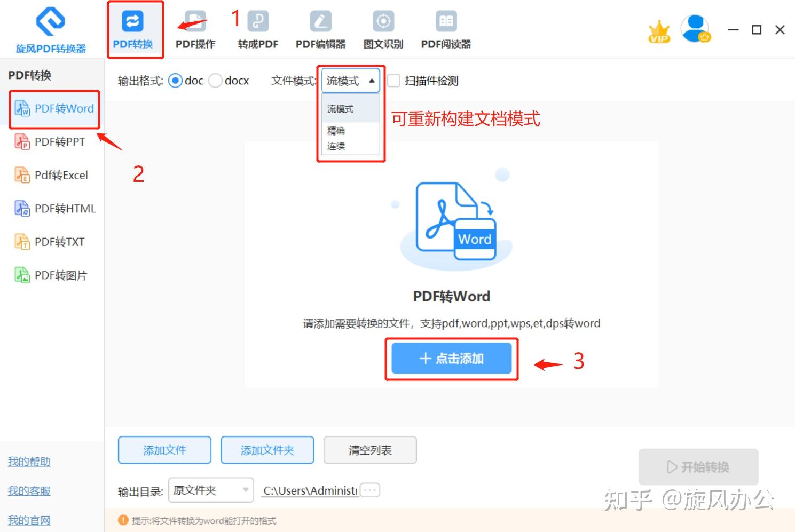Minimize the application window
This screenshot has width=795, height=532.
point(734,30)
